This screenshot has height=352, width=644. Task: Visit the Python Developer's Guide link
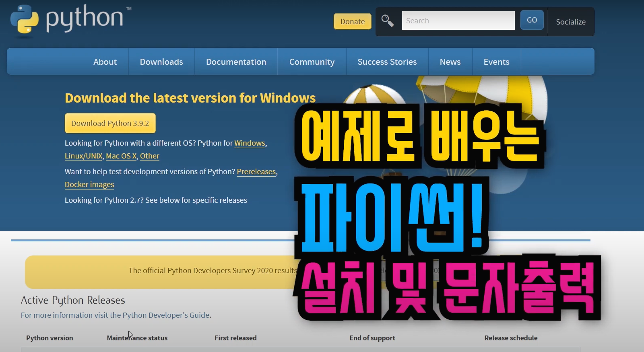[166, 315]
